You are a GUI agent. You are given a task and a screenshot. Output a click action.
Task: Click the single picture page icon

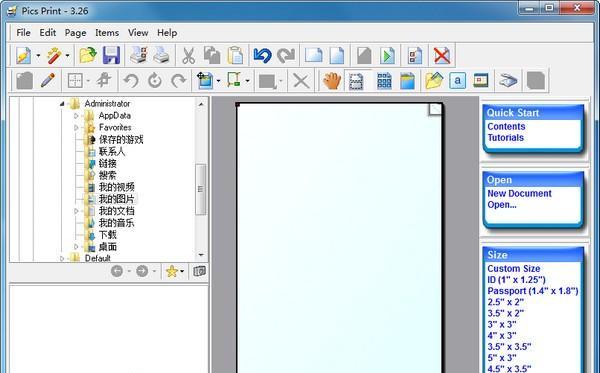[408, 81]
